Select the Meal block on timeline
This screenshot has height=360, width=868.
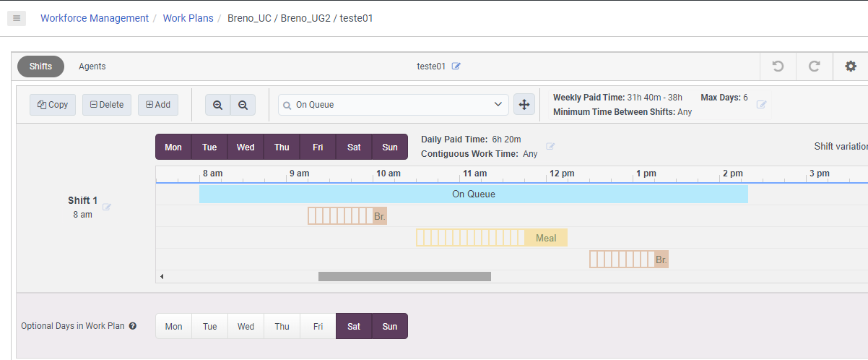(x=546, y=238)
